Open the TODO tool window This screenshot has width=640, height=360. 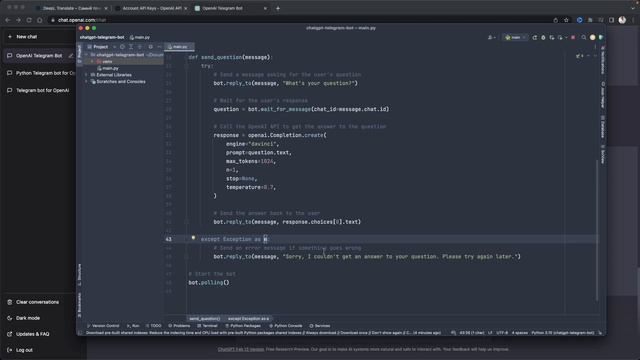pos(153,326)
